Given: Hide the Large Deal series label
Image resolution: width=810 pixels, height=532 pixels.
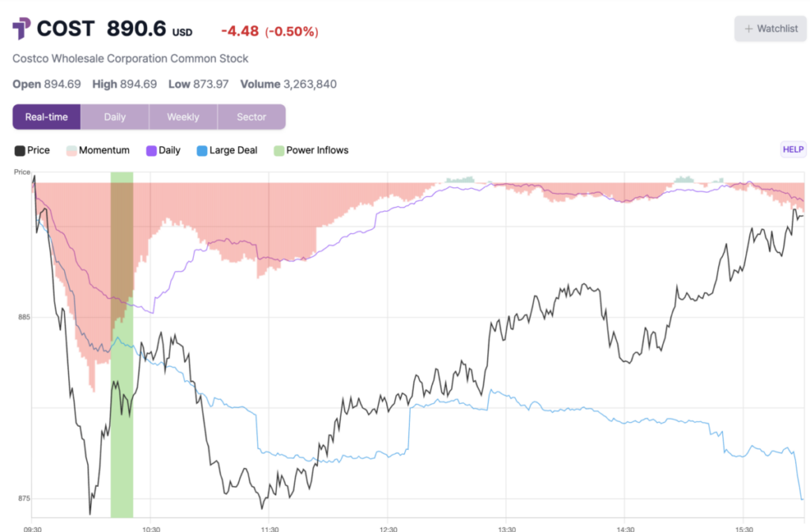Looking at the screenshot, I should click(x=233, y=150).
